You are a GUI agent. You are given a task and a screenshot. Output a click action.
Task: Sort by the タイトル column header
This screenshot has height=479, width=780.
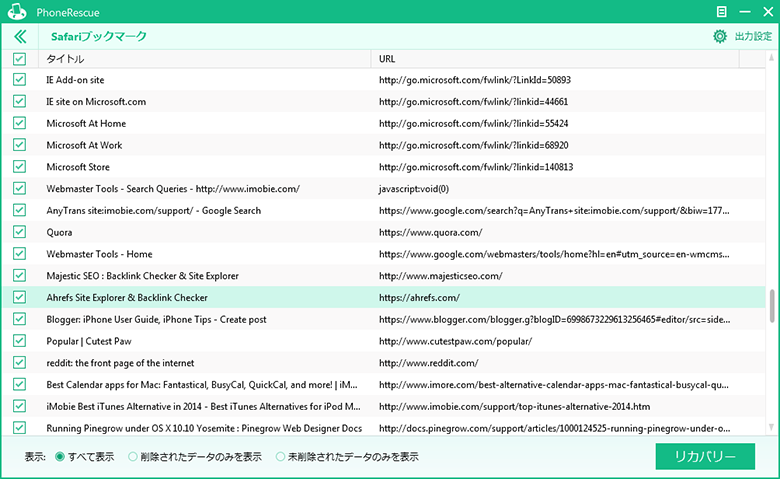click(204, 59)
